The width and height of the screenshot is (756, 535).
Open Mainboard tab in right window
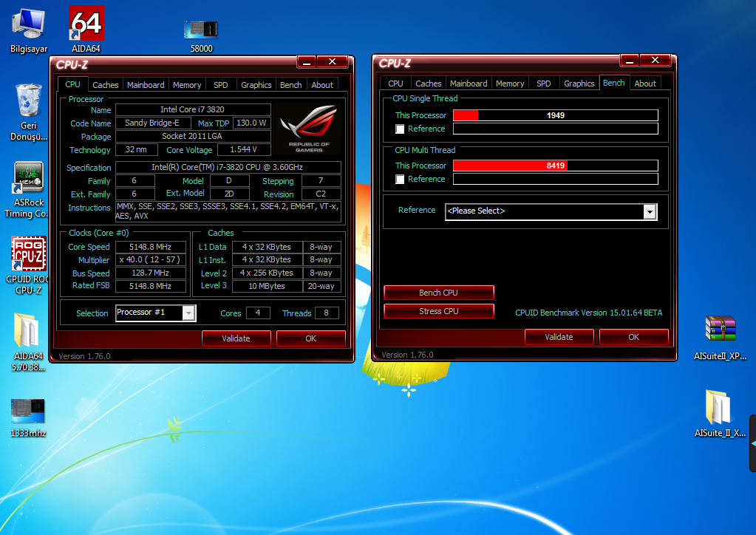tap(469, 84)
